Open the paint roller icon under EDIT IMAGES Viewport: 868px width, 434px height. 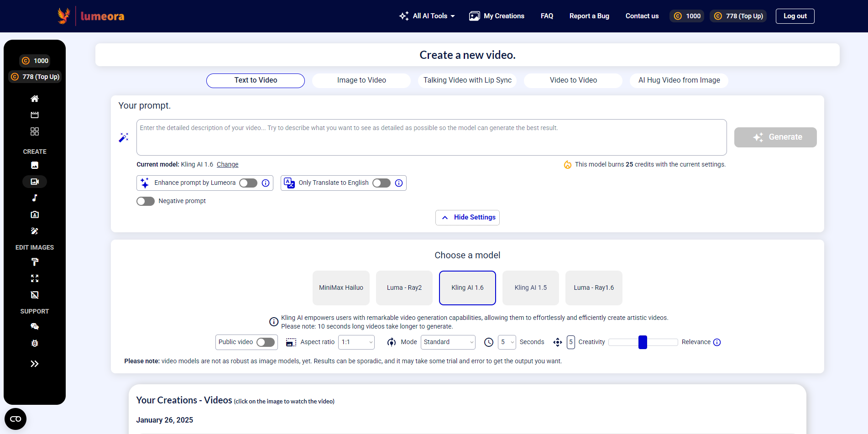[x=35, y=262]
